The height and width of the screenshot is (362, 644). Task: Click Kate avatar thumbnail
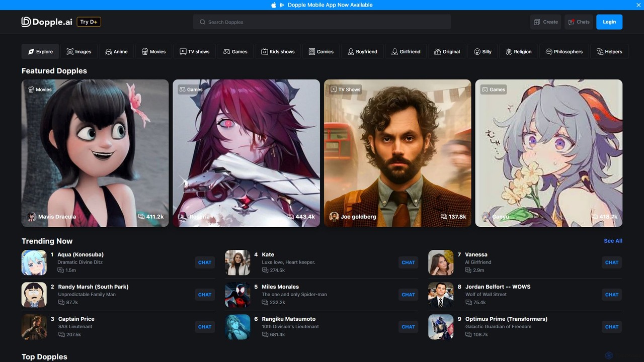tap(237, 262)
